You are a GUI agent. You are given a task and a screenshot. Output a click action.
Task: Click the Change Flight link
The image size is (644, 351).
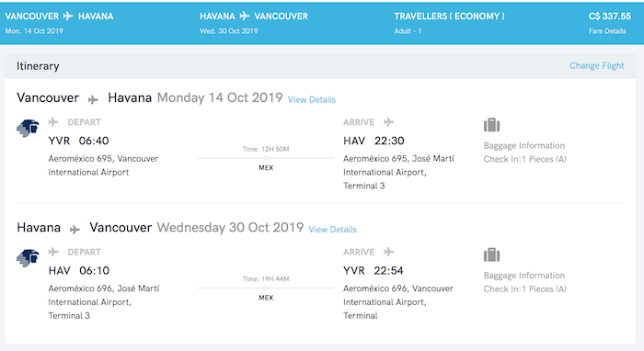click(x=596, y=65)
